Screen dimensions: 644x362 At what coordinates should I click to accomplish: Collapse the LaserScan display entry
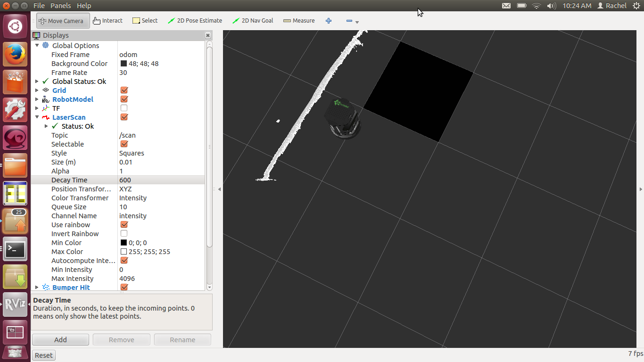(x=37, y=117)
